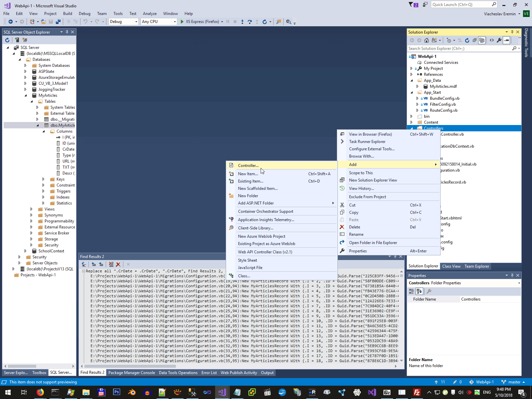
Task: Switch to the Package Manager Console tab
Action: pyautogui.click(x=132, y=373)
